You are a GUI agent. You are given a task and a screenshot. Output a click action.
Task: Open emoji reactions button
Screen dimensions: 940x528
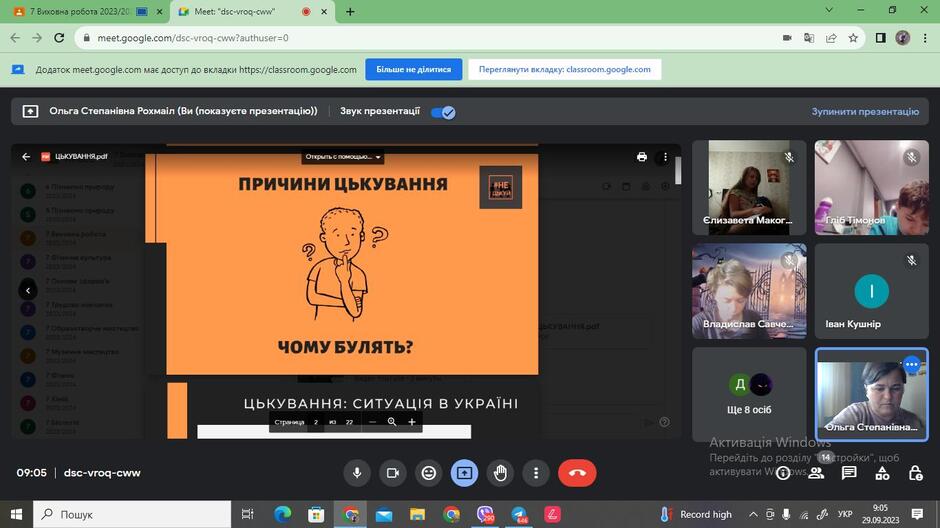[x=429, y=473]
